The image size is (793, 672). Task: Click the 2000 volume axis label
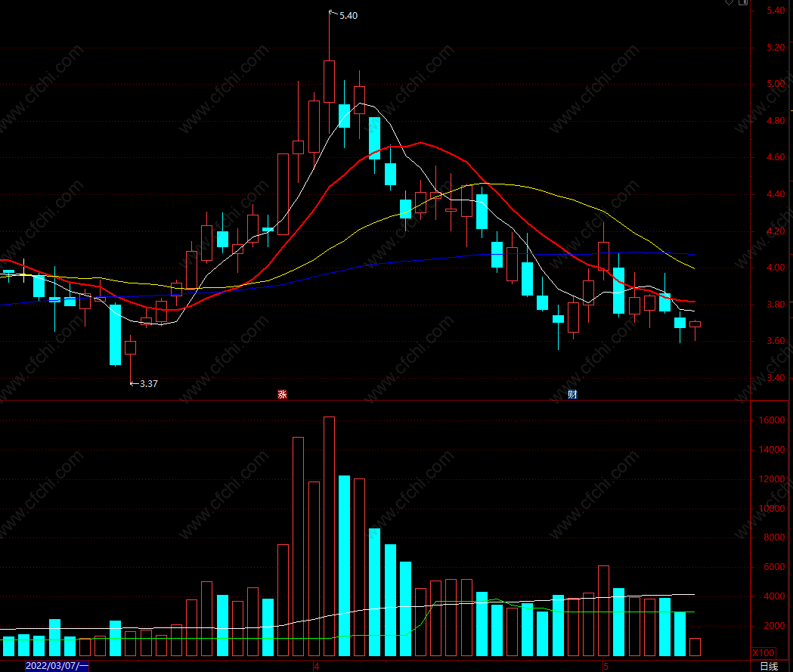point(774,626)
